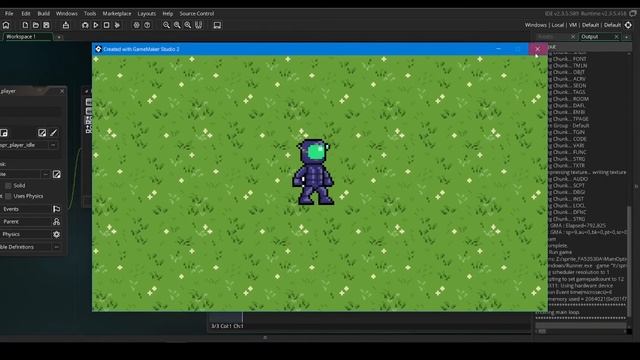Open the Marketplace menu

[x=117, y=13]
